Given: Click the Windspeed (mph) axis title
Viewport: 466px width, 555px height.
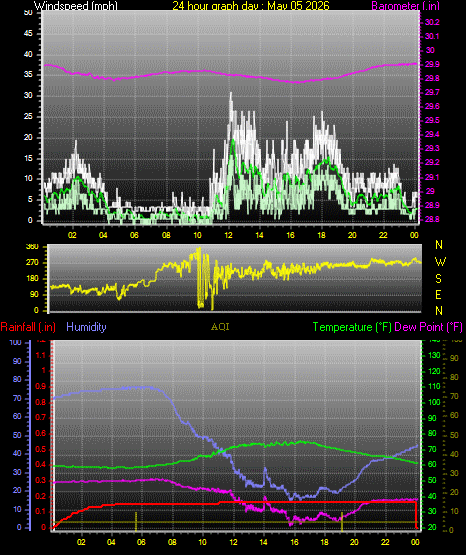Looking at the screenshot, I should point(76,6).
